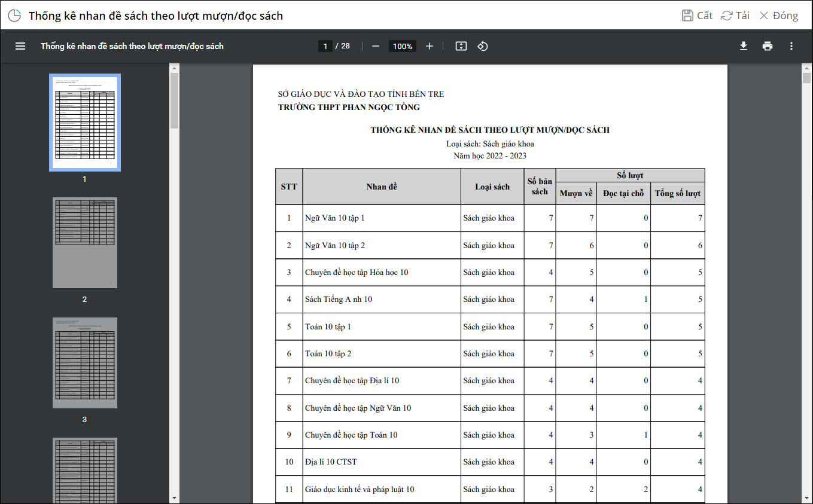Click the document scrollbar down arrow
Screen dimensions: 813x504
[x=806, y=498]
